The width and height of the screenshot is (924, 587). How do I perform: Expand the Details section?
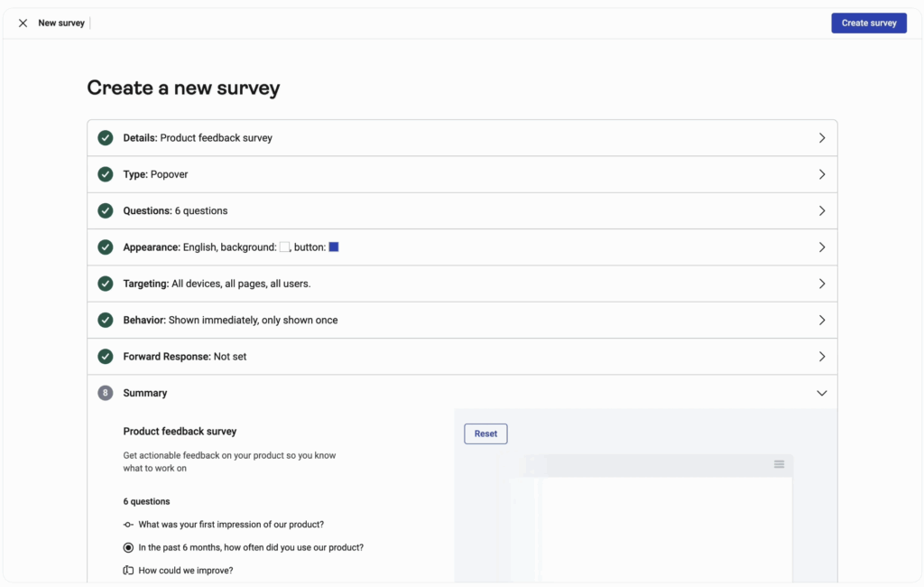[x=822, y=137]
